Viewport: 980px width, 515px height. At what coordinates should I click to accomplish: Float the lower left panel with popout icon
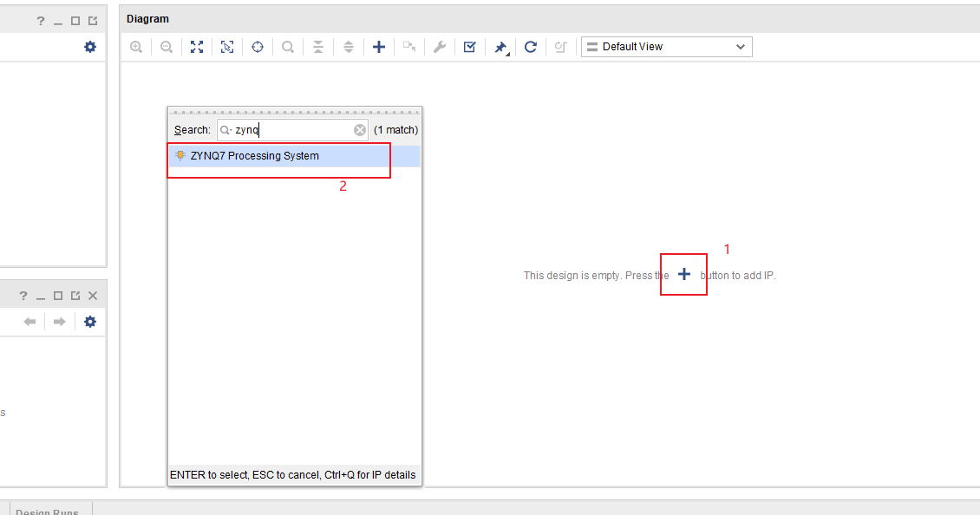point(75,296)
